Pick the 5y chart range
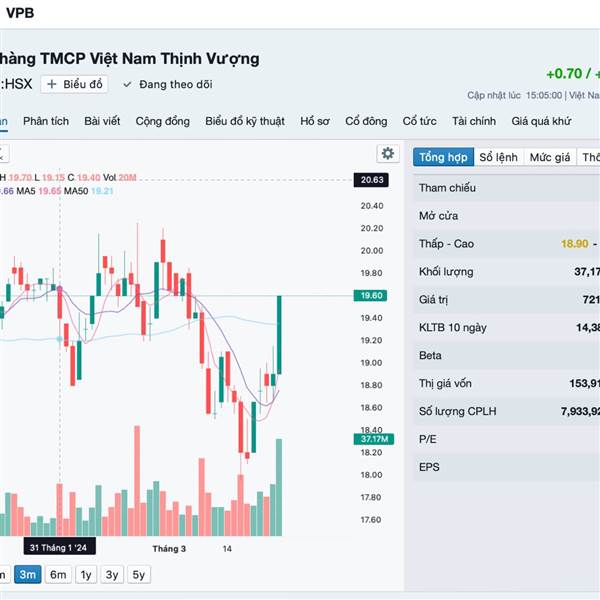Image resolution: width=600 pixels, height=600 pixels. 139,574
